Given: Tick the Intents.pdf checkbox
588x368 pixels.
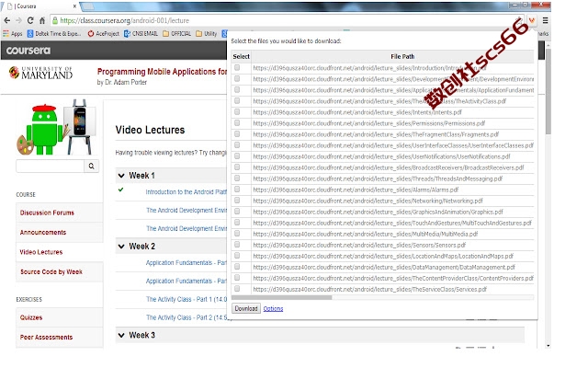Looking at the screenshot, I should click(237, 112).
